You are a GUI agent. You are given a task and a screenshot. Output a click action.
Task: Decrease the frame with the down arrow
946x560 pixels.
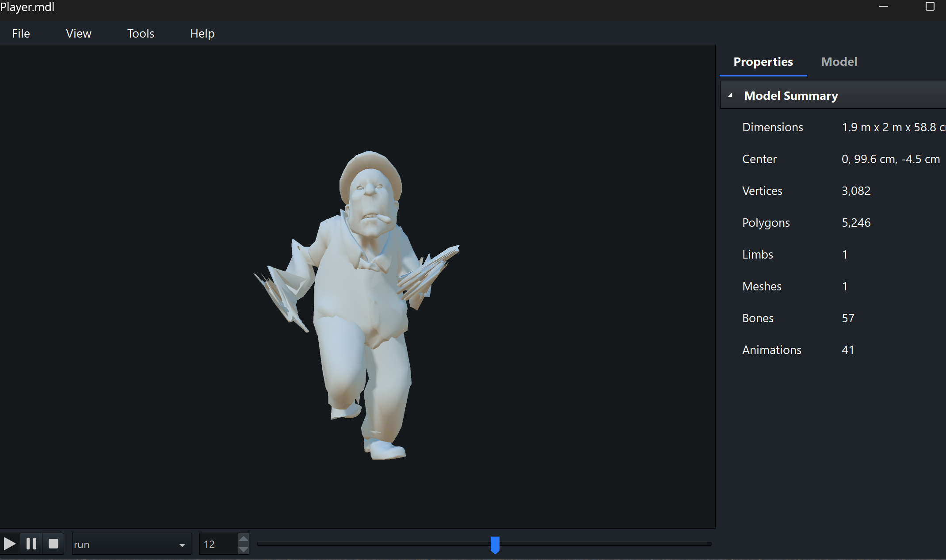tap(243, 549)
